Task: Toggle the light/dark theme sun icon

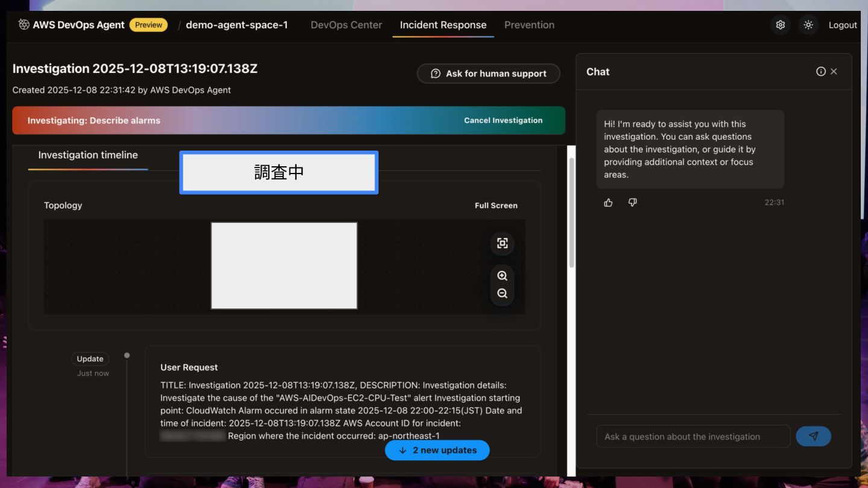Action: click(x=808, y=25)
